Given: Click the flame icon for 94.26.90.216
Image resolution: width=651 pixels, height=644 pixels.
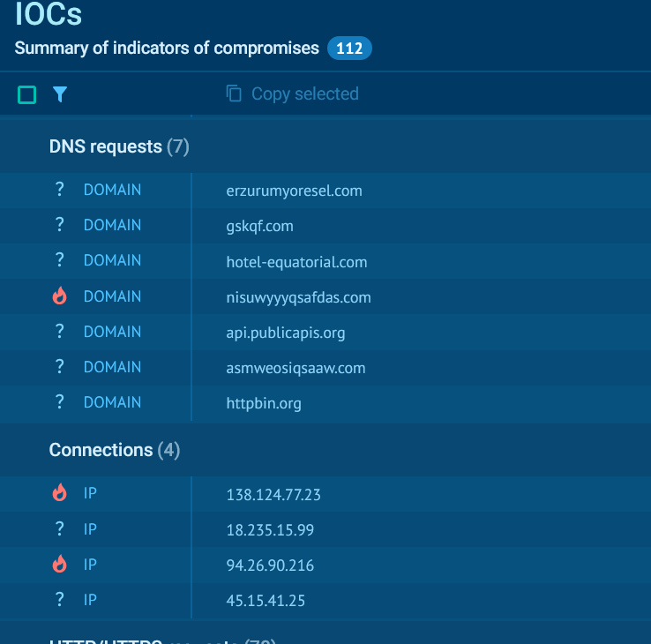Looking at the screenshot, I should (x=60, y=565).
